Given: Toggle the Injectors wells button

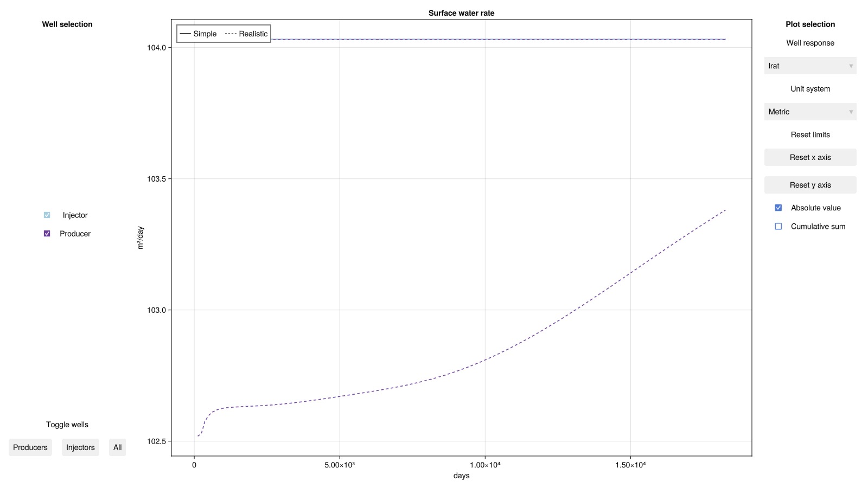Looking at the screenshot, I should click(80, 447).
